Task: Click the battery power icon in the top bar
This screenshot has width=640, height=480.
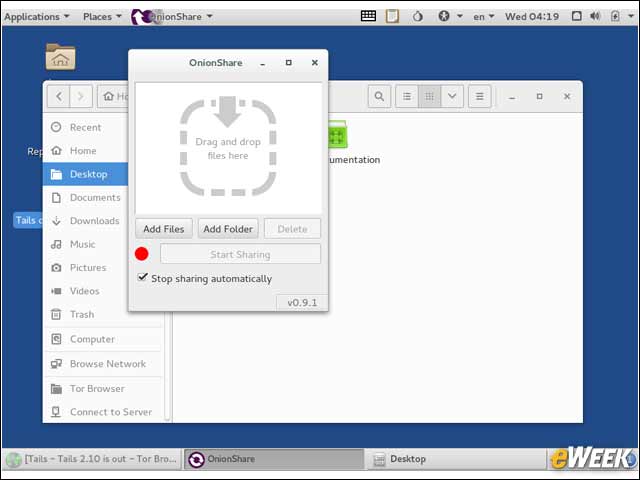Action: click(x=615, y=16)
